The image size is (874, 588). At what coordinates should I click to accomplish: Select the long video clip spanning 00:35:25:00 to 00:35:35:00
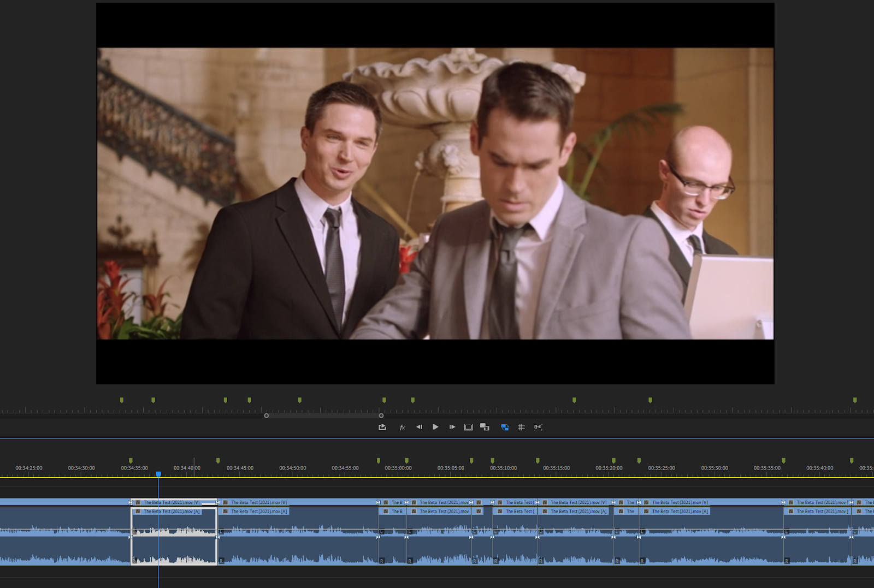coord(711,502)
